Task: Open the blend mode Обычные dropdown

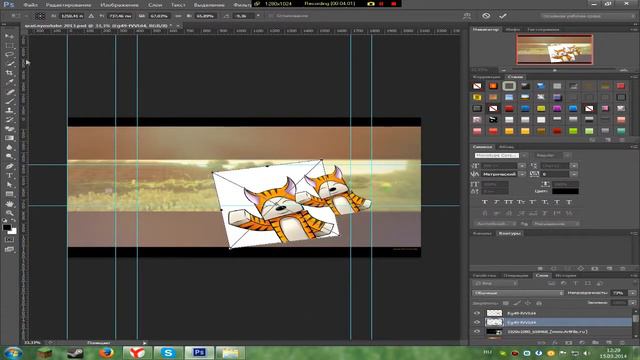Action: (518, 293)
